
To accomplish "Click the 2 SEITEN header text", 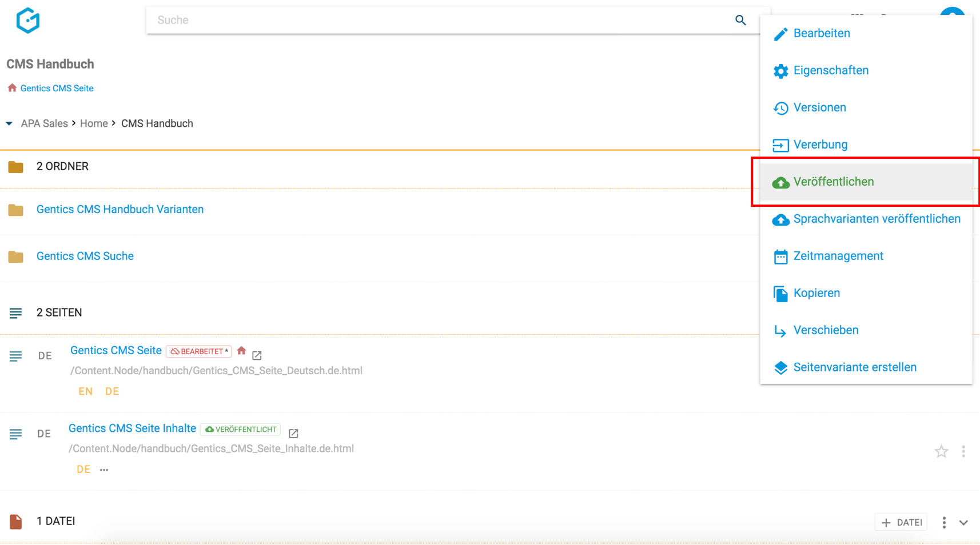I will coord(59,312).
